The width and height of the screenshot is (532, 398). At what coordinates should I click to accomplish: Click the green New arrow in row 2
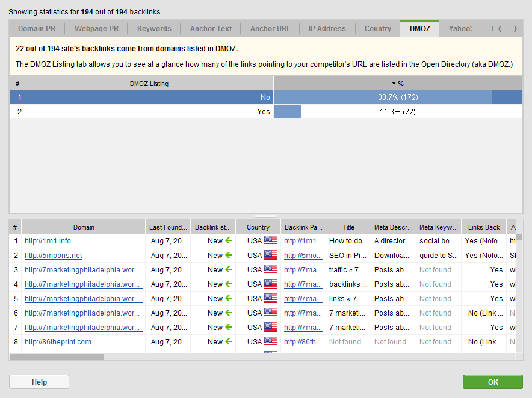[229, 256]
